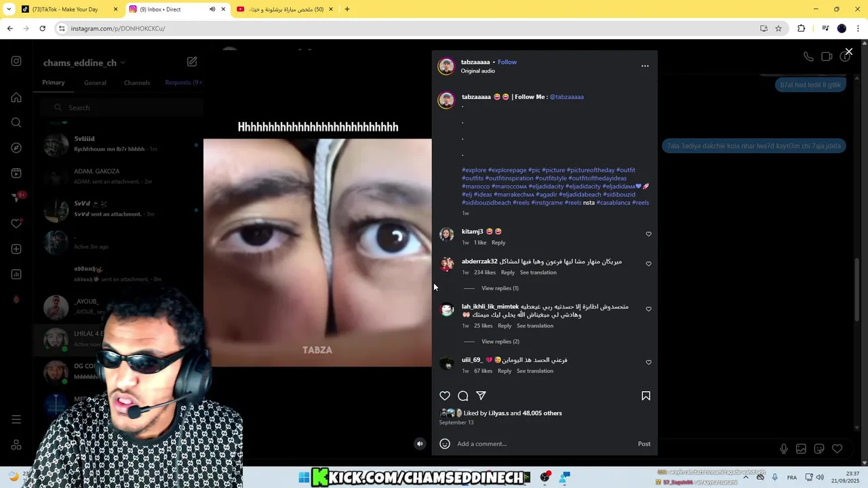
Task: Bookmark this page with the star
Action: (778, 28)
